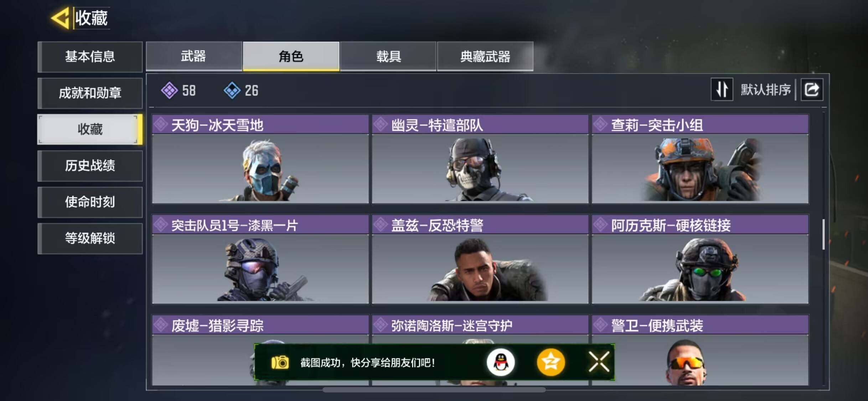The height and width of the screenshot is (401, 868).
Task: Tap the sort order arrows icon
Action: point(722,89)
